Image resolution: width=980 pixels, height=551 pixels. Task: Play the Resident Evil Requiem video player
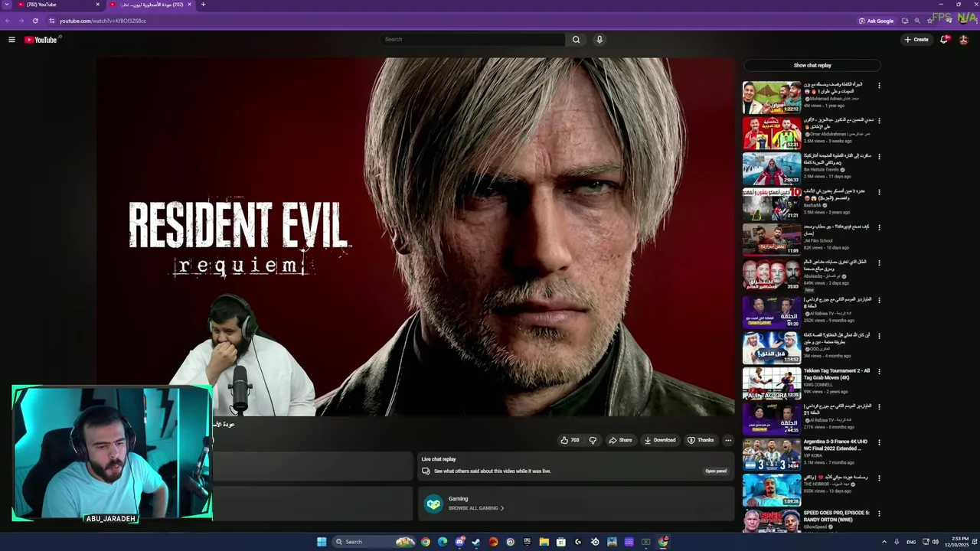tap(416, 237)
